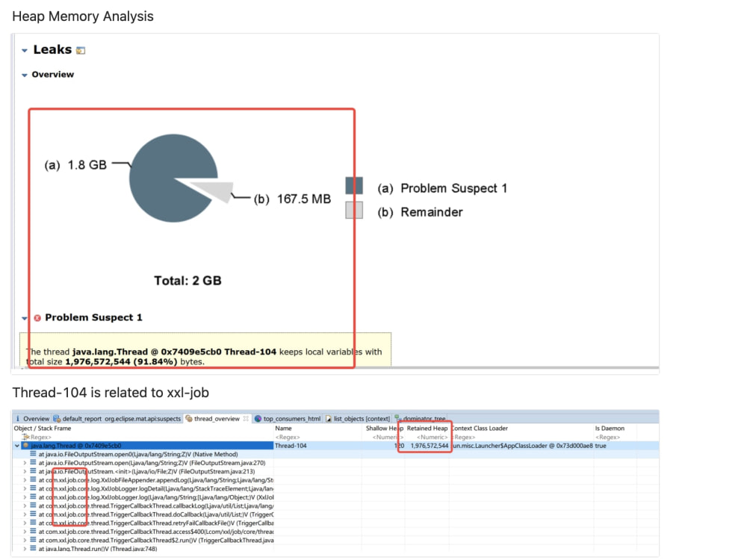
Task: Click the Remainder legend color swatch
Action: click(354, 210)
